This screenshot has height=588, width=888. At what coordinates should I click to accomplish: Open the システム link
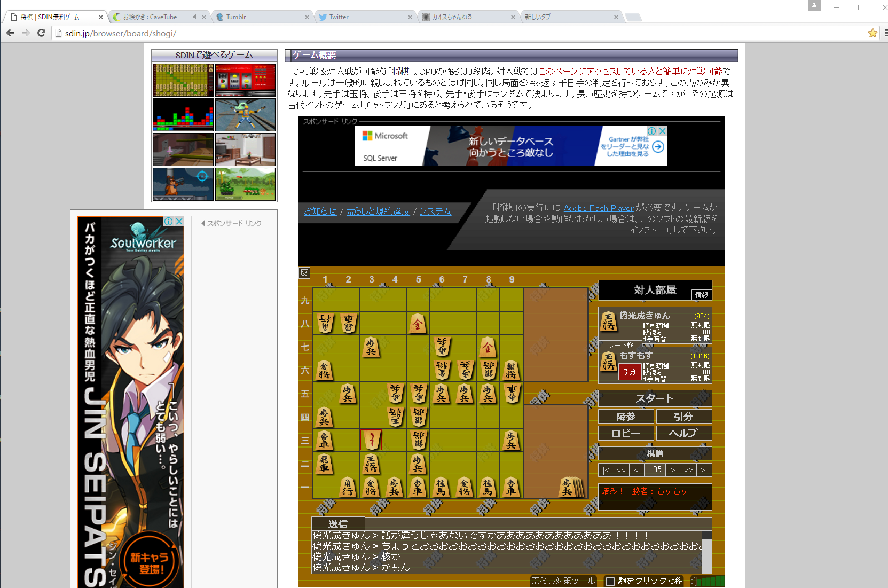[x=435, y=211]
